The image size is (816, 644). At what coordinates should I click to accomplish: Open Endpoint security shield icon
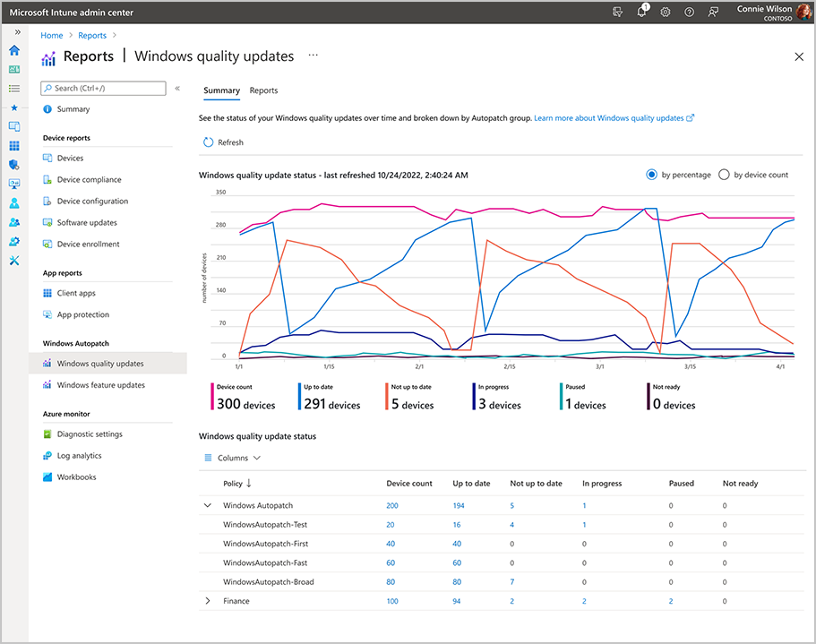(x=14, y=165)
